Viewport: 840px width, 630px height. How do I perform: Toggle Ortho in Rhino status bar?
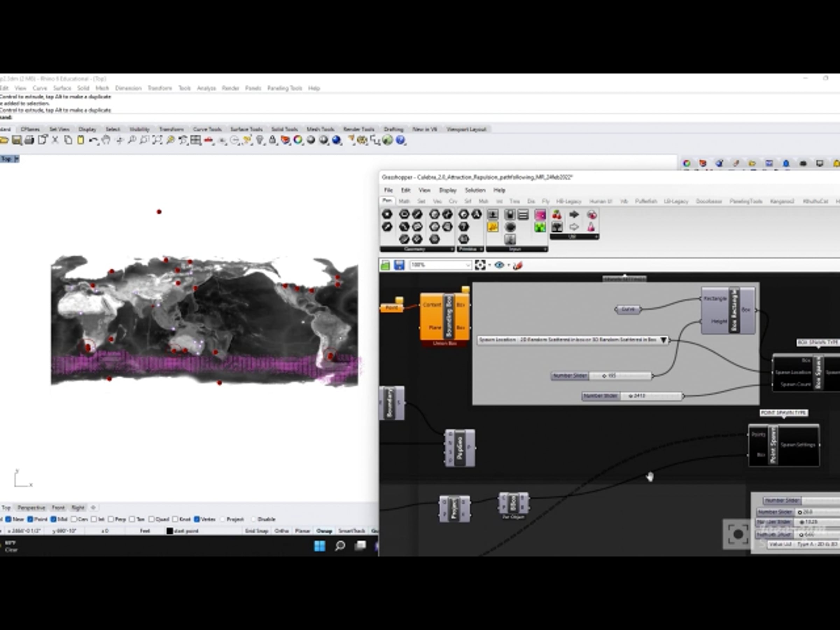[x=281, y=531]
